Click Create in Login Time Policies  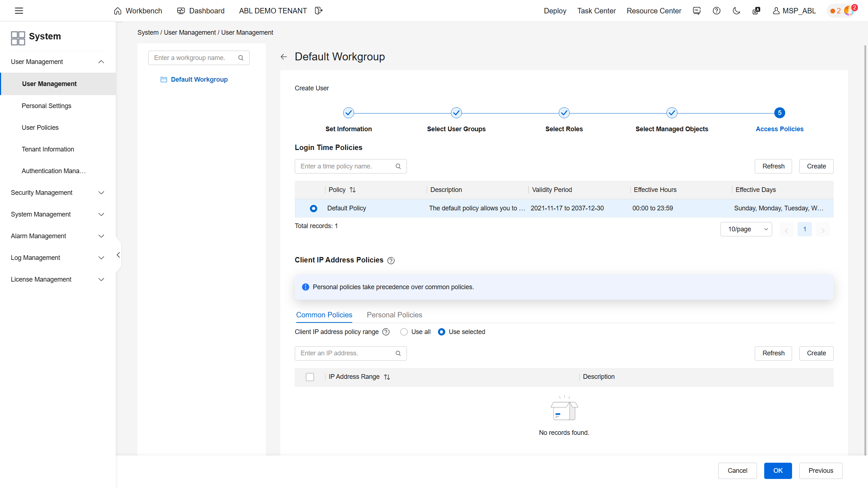point(816,166)
